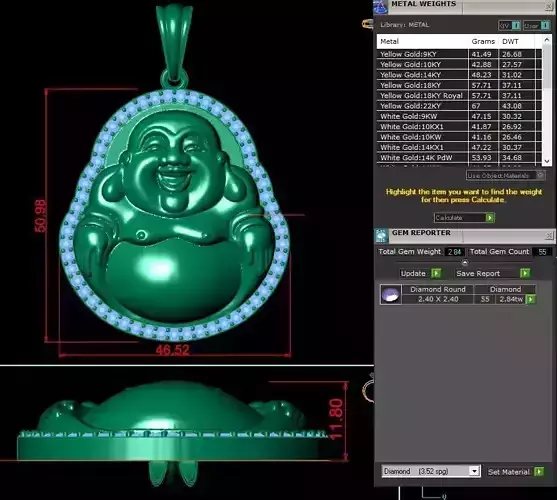Select the Yellow Gold:18KY row
Screen dimensions: 557x500
[x=459, y=85]
